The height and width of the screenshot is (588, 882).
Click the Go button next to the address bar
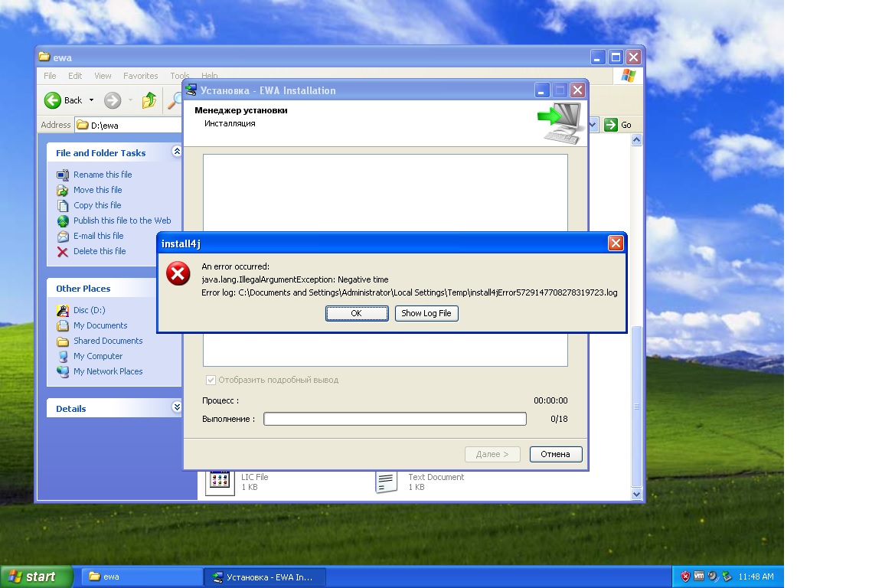click(x=618, y=125)
